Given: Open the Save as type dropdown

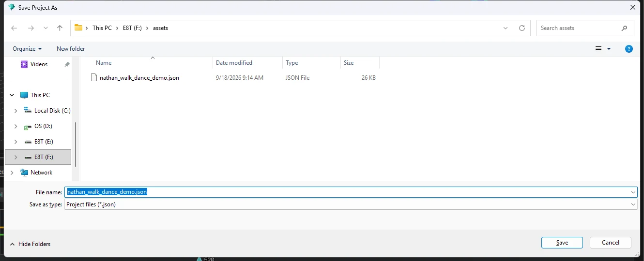Looking at the screenshot, I should pyautogui.click(x=351, y=204).
